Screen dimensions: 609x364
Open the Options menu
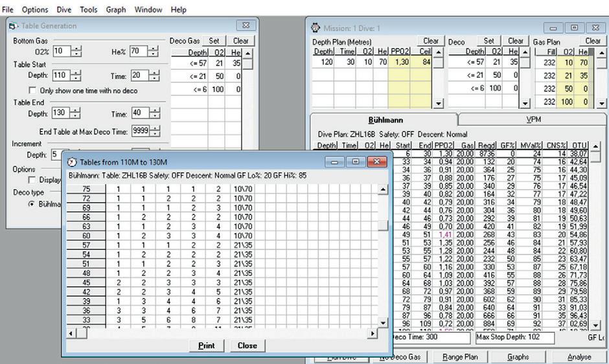click(x=35, y=9)
